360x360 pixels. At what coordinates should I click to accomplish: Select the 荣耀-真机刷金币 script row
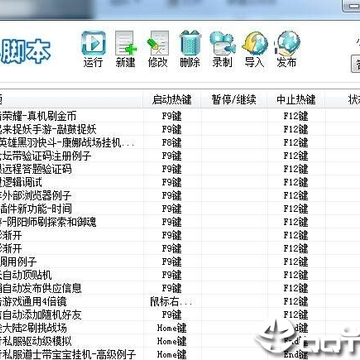pos(180,116)
